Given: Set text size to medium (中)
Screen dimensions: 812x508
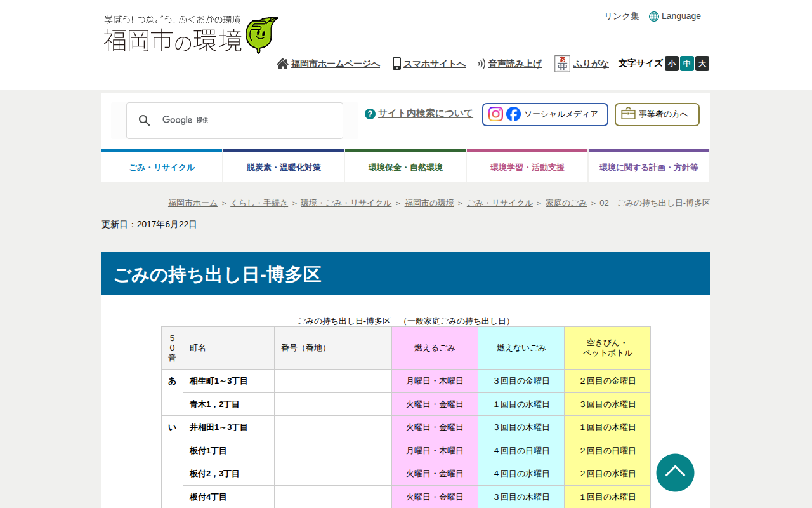Looking at the screenshot, I should [687, 63].
